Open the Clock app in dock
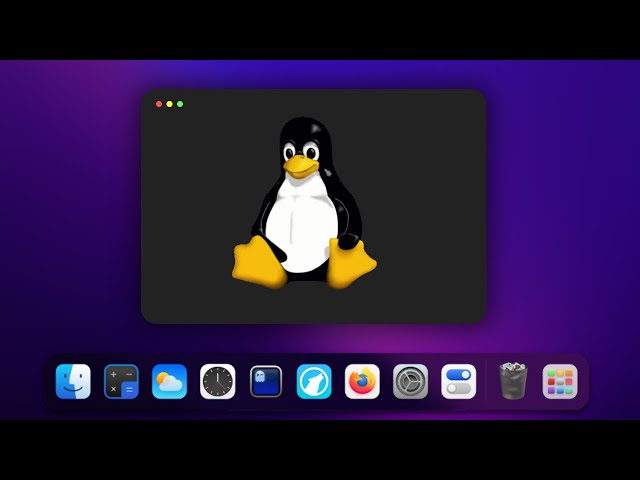The height and width of the screenshot is (480, 640). pyautogui.click(x=218, y=381)
